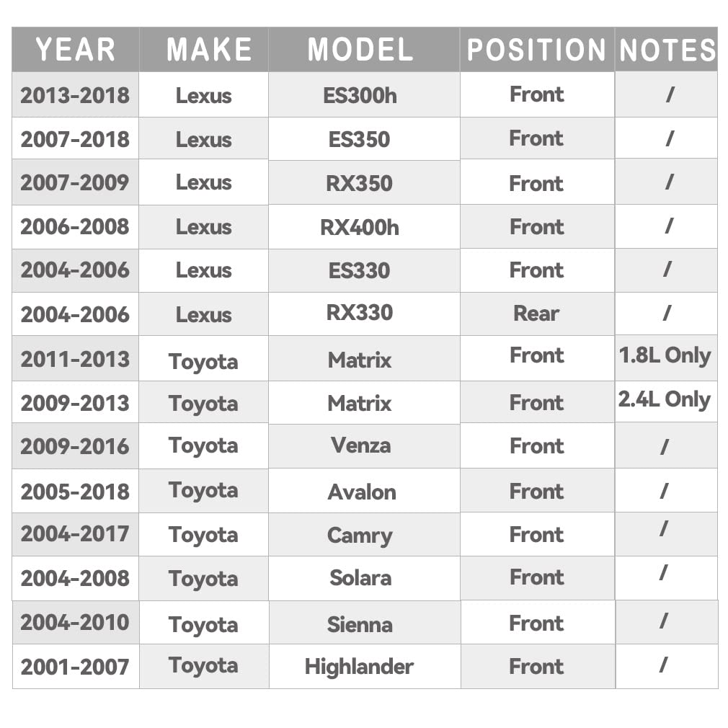The image size is (728, 728).
Task: Click the 2001-2007 year cell
Action: (75, 667)
